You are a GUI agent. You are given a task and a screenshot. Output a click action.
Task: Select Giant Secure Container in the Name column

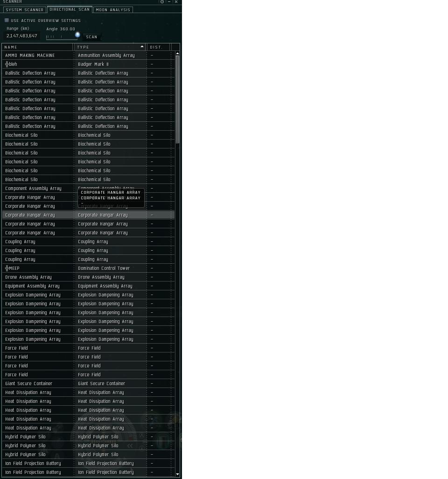point(29,383)
